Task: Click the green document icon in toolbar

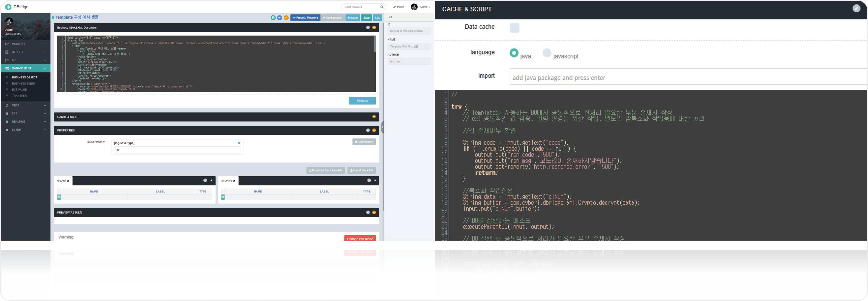Action: [x=273, y=18]
